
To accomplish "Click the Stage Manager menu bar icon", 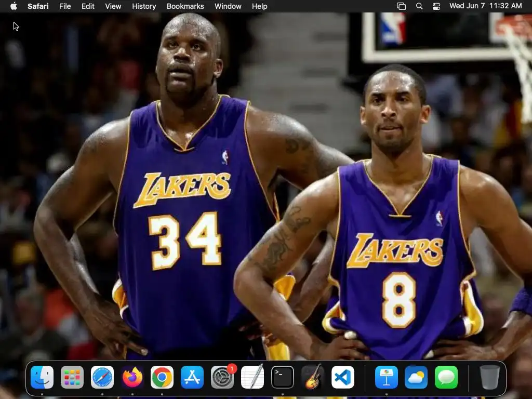I will (x=402, y=6).
